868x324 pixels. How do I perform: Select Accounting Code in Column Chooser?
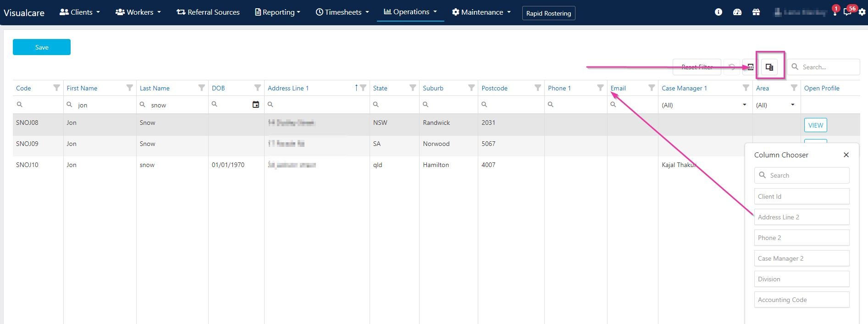[x=802, y=300]
